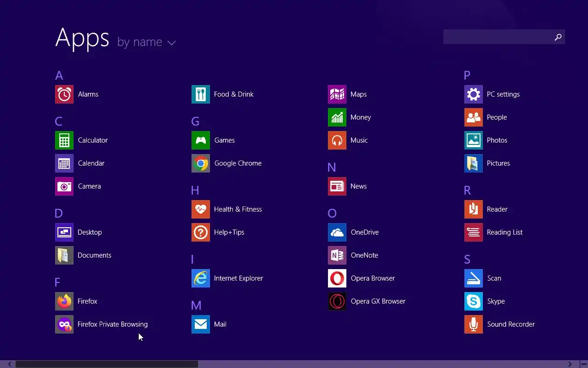The width and height of the screenshot is (588, 368).
Task: Open the 'by name' sort dropdown
Action: 147,42
